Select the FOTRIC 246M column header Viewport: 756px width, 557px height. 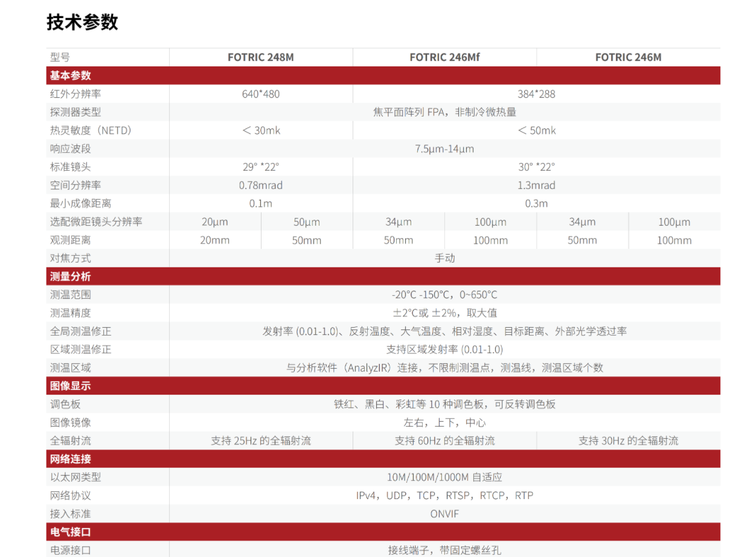click(628, 57)
